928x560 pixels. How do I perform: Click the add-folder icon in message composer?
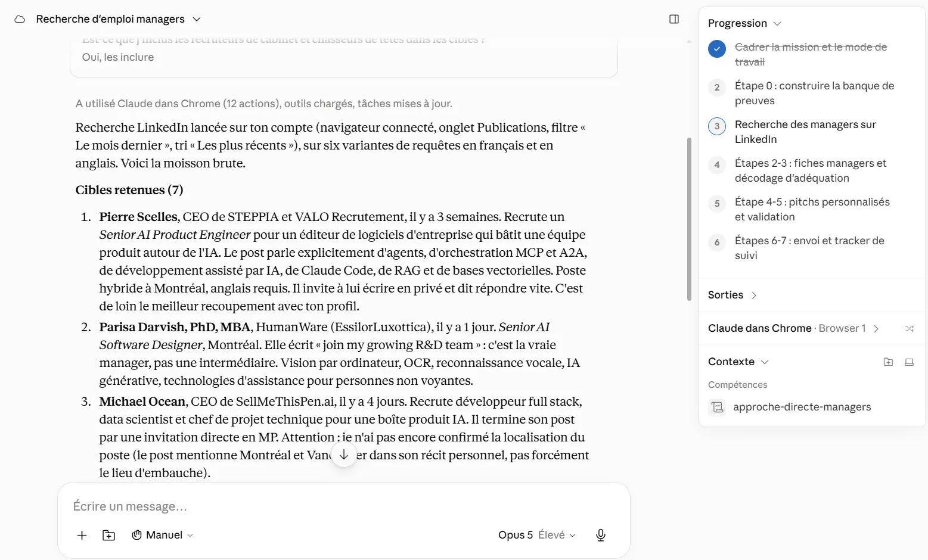pos(109,535)
